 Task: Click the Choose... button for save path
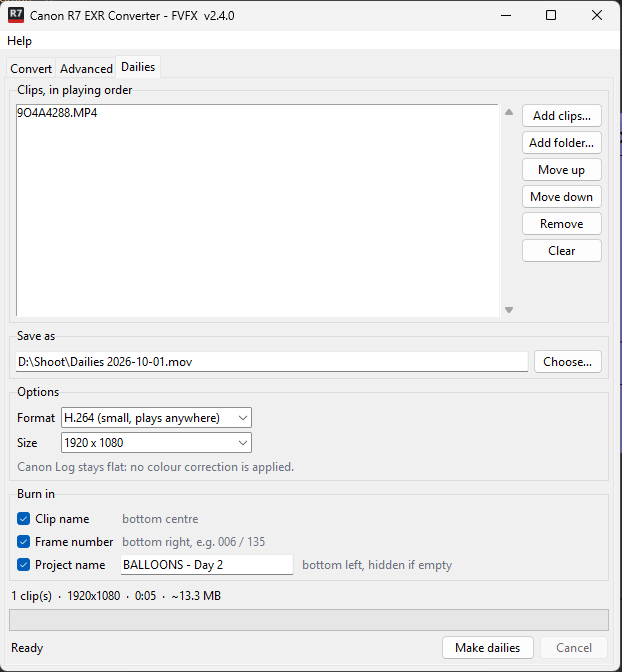coord(568,362)
